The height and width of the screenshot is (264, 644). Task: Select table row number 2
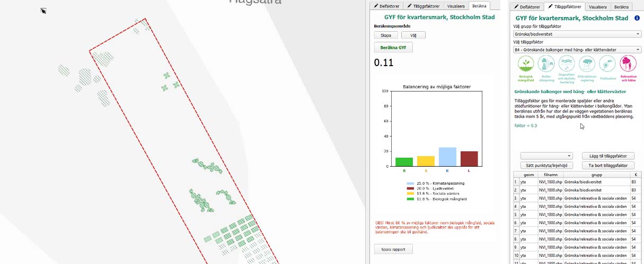coord(516,189)
